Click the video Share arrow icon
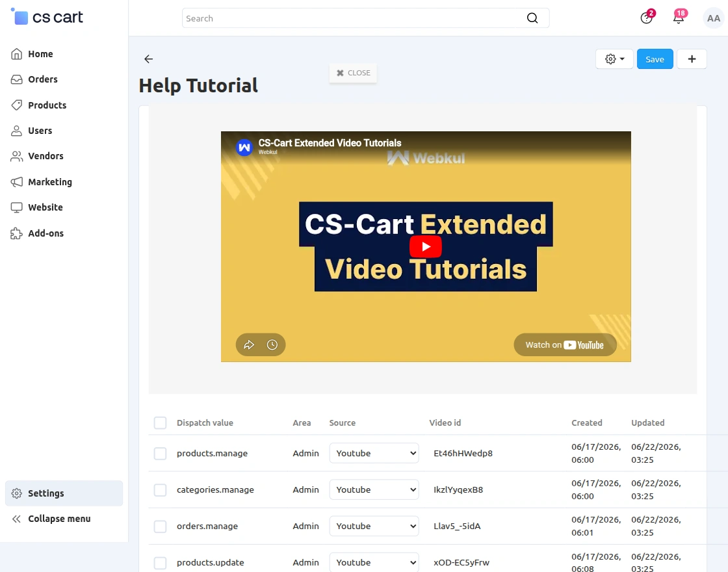The width and height of the screenshot is (728, 572). point(249,344)
